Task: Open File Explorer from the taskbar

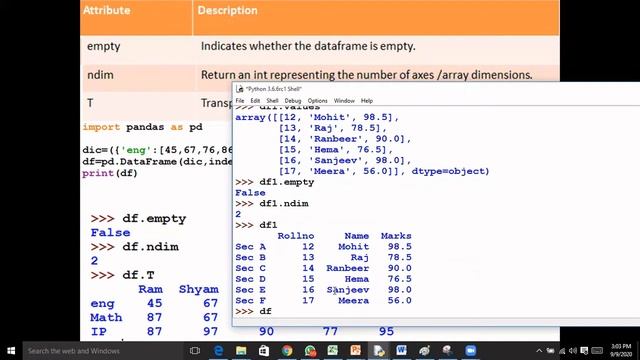Action: (241, 351)
